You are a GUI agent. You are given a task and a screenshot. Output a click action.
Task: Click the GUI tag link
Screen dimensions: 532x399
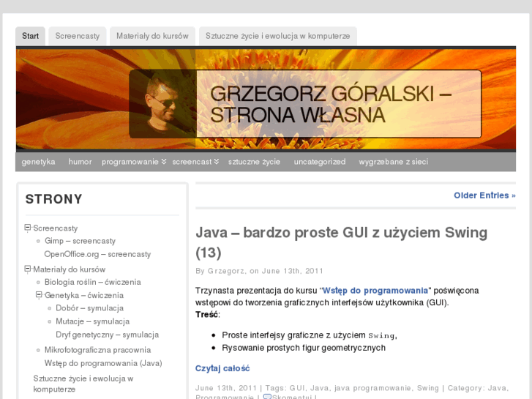tap(297, 388)
